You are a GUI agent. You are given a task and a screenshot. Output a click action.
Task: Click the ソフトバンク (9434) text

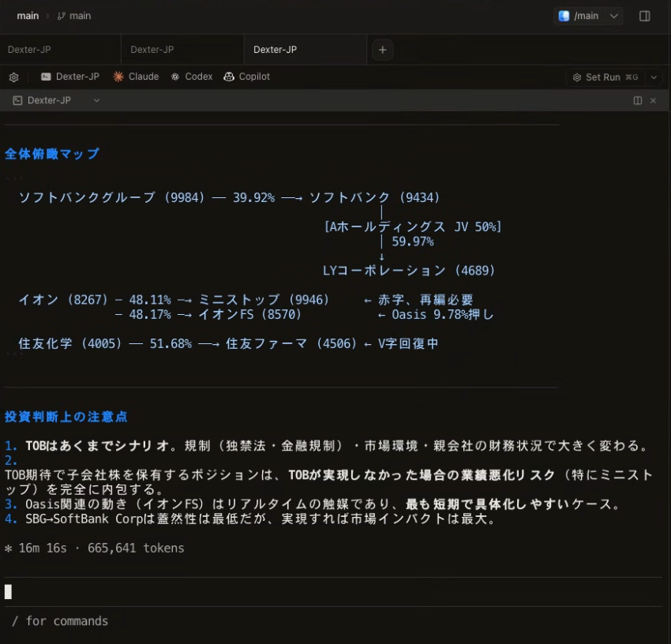click(374, 197)
